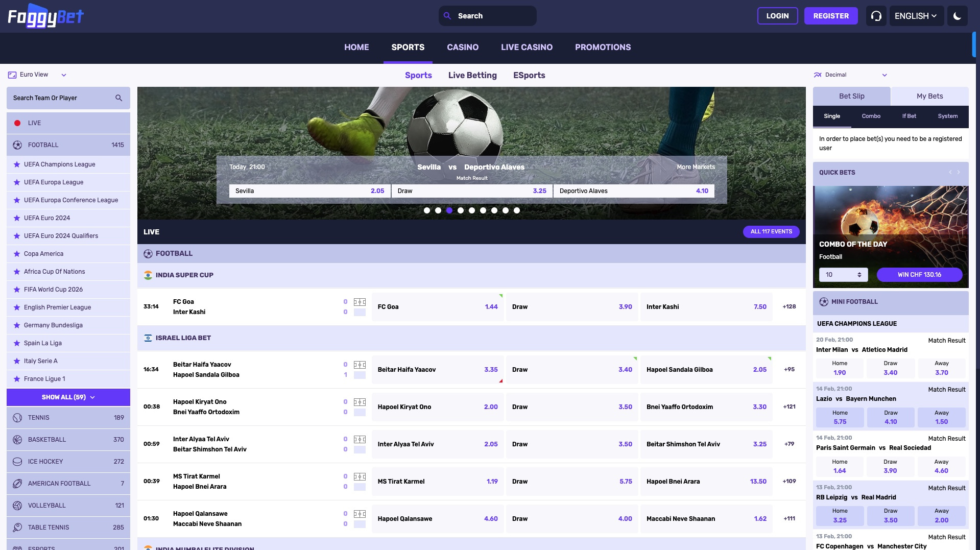The width and height of the screenshot is (980, 550).
Task: Open the Decimal odds format dropdown
Action: click(851, 75)
